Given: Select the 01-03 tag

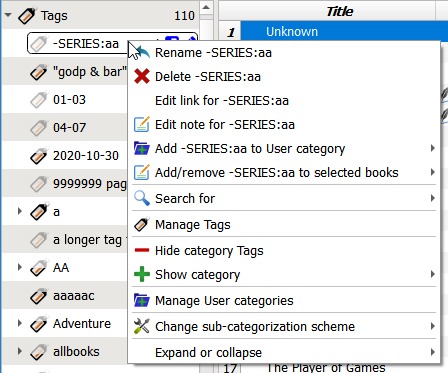Looking at the screenshot, I should pos(69,100).
